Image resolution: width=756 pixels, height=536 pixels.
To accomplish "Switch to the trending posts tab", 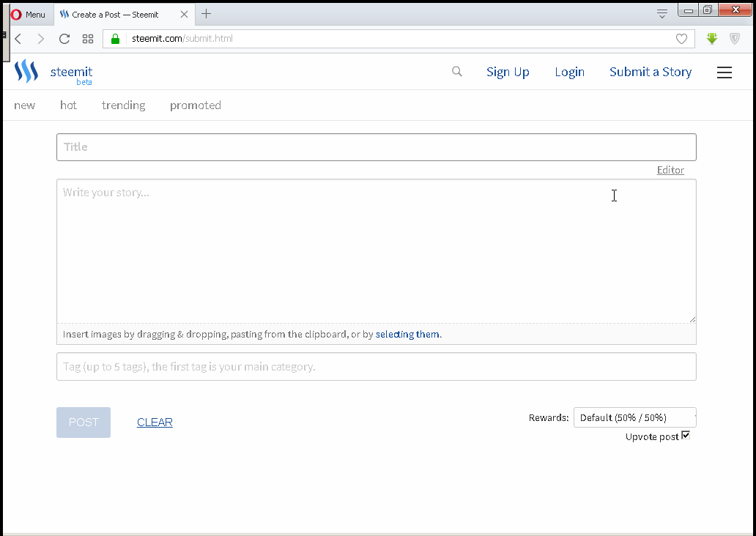I will coord(123,105).
